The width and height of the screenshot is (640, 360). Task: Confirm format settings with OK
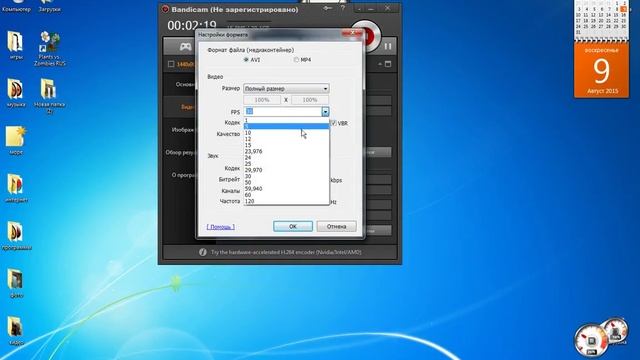coord(293,226)
